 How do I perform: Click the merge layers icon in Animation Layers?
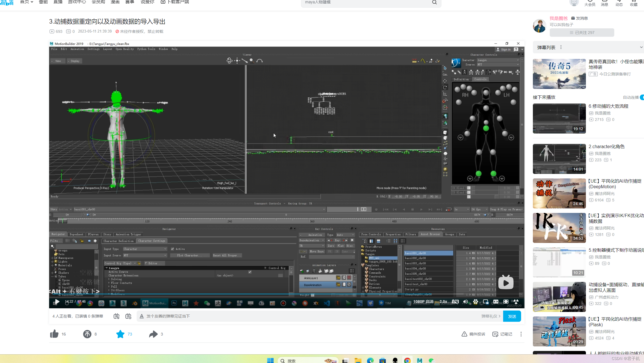(320, 271)
